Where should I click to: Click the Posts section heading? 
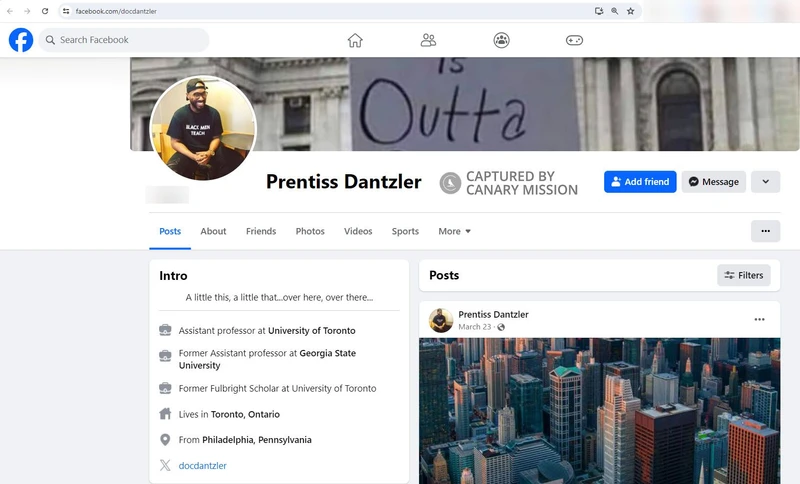(444, 275)
